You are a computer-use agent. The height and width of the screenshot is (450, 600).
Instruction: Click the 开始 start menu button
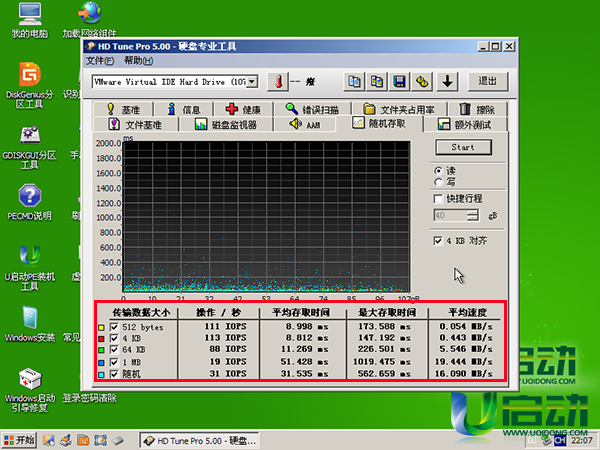click(x=19, y=440)
